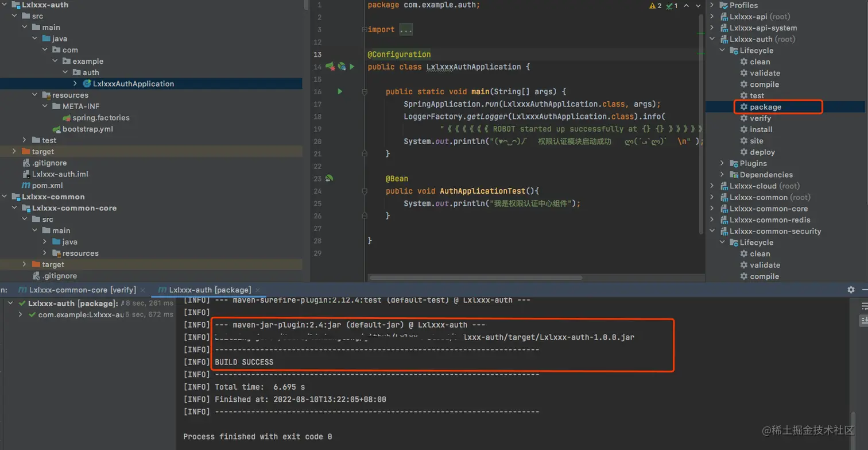868x450 pixels.
Task: Click the editor horizontal scrollbar
Action: pos(476,278)
